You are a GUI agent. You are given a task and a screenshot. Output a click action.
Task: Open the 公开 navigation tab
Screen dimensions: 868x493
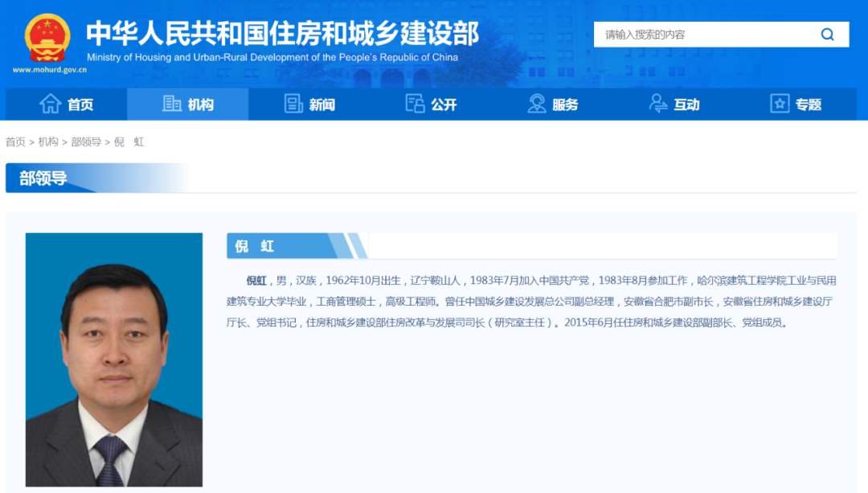click(431, 104)
